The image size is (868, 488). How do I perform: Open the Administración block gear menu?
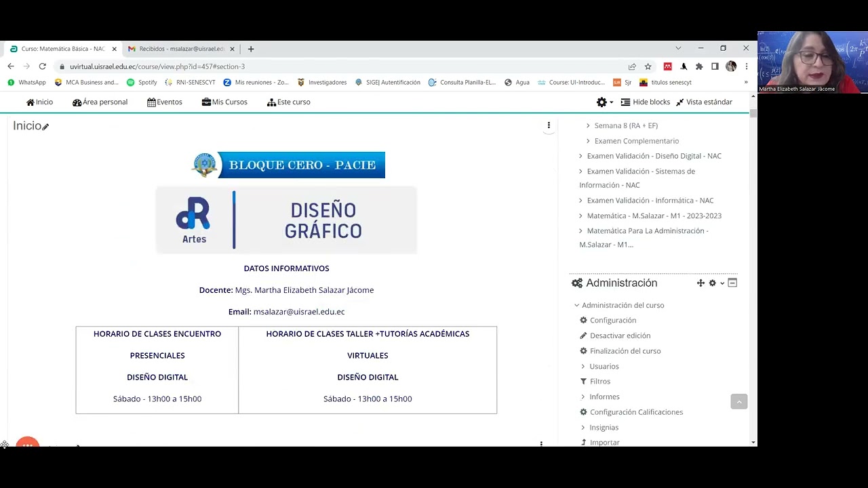(x=716, y=283)
